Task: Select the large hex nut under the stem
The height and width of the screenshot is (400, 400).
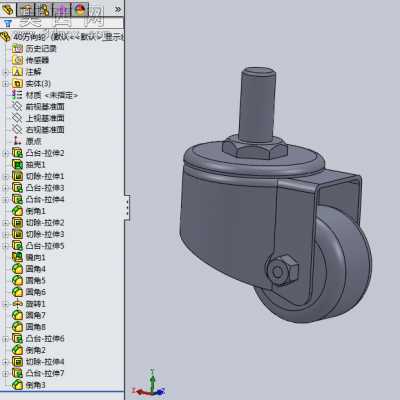Action: click(255, 148)
